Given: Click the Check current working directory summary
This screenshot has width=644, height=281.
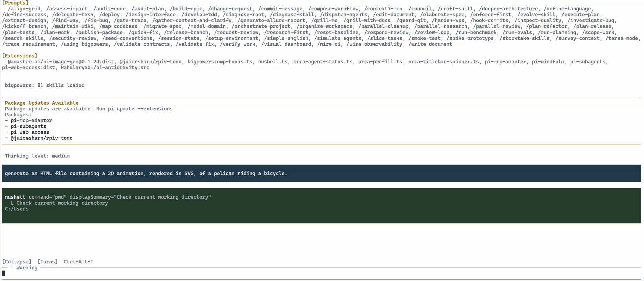Looking at the screenshot, I should point(62,203).
